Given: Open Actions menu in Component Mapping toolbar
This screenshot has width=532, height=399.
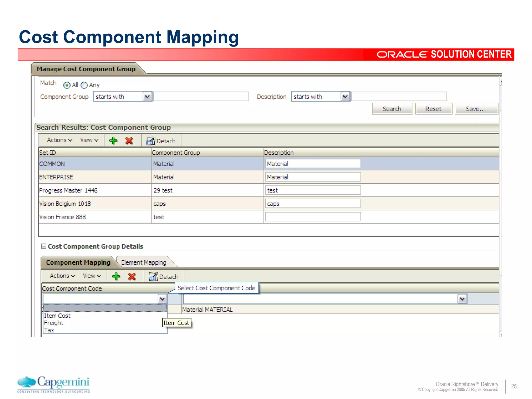Looking at the screenshot, I should point(62,276).
